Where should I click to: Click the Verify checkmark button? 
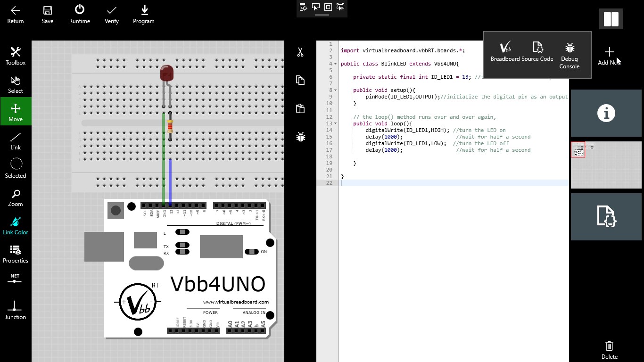111,14
